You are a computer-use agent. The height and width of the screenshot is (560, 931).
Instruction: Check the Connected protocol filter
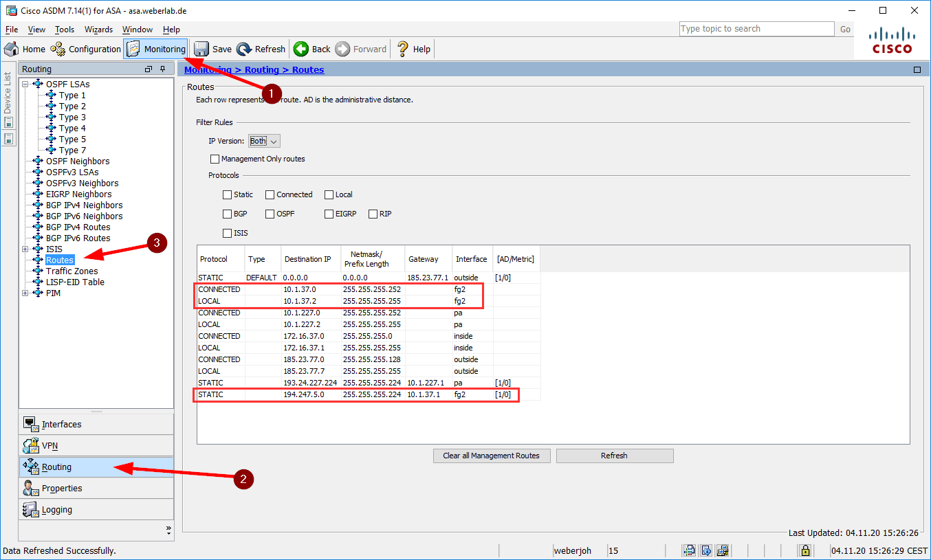coord(270,194)
